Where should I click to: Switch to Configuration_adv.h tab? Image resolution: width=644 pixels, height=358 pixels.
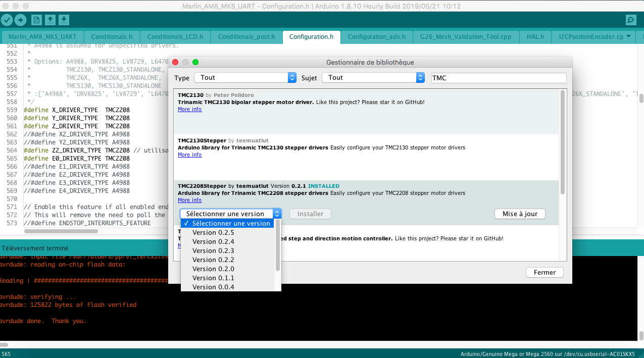click(x=377, y=37)
